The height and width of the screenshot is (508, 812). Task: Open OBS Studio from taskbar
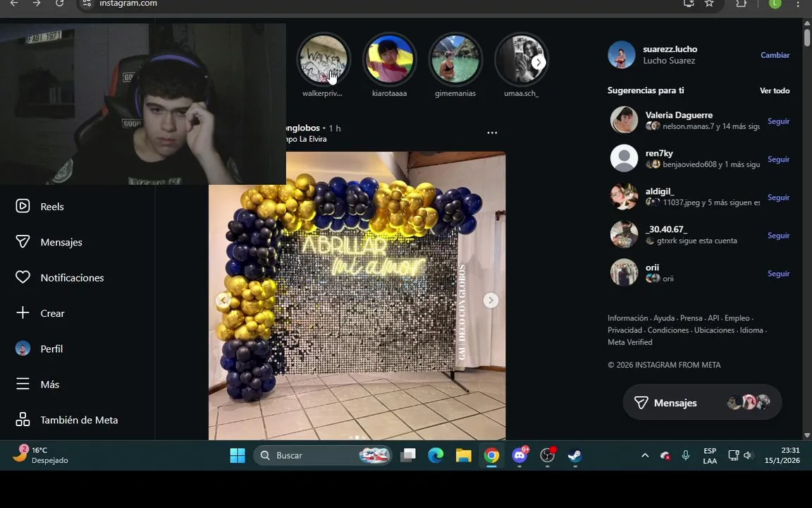(548, 456)
